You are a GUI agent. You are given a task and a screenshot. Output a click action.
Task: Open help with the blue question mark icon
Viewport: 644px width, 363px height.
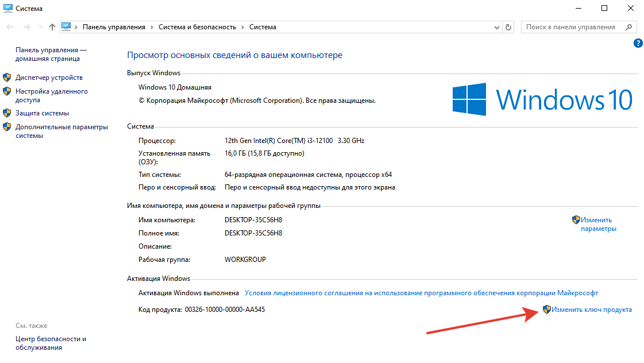[638, 43]
